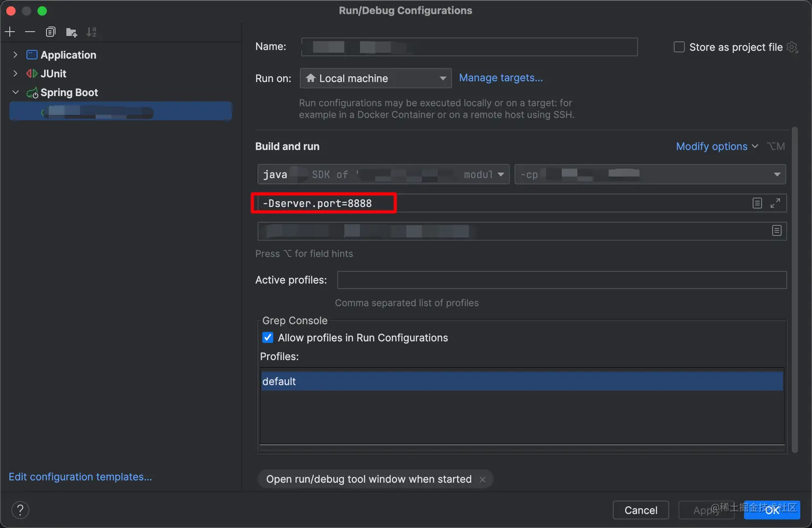The height and width of the screenshot is (528, 812).
Task: Copy the selected configuration
Action: coord(50,32)
